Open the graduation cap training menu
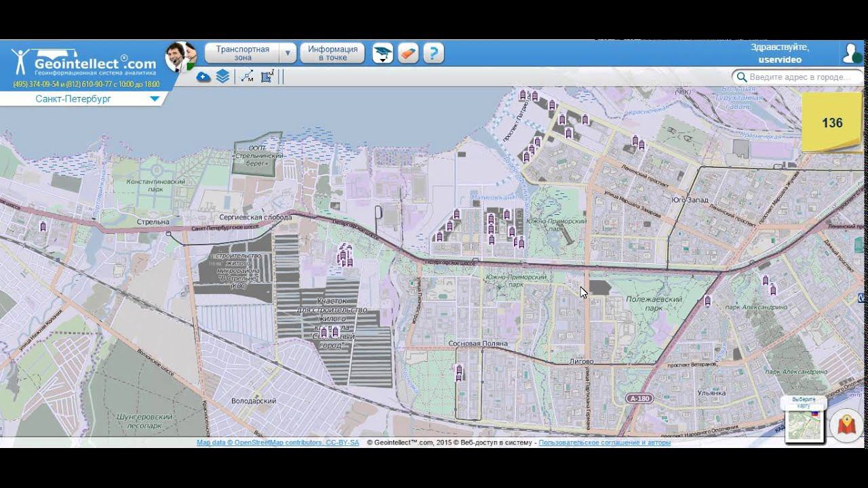 (383, 53)
